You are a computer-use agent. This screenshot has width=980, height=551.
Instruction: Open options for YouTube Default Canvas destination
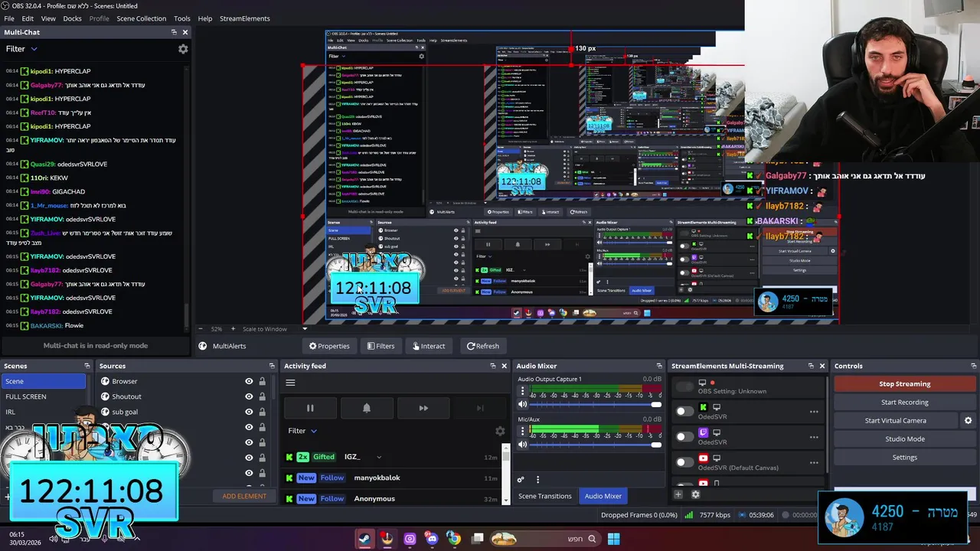tap(814, 462)
